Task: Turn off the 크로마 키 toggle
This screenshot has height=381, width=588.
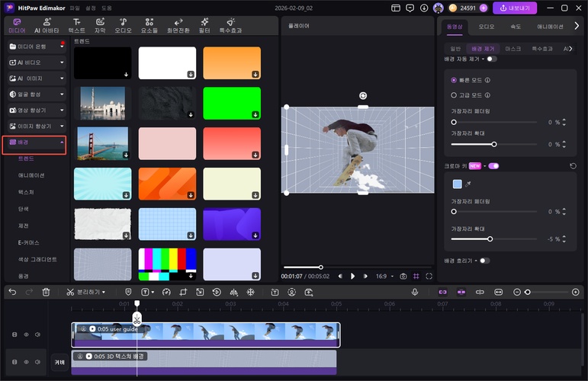Action: (x=493, y=165)
